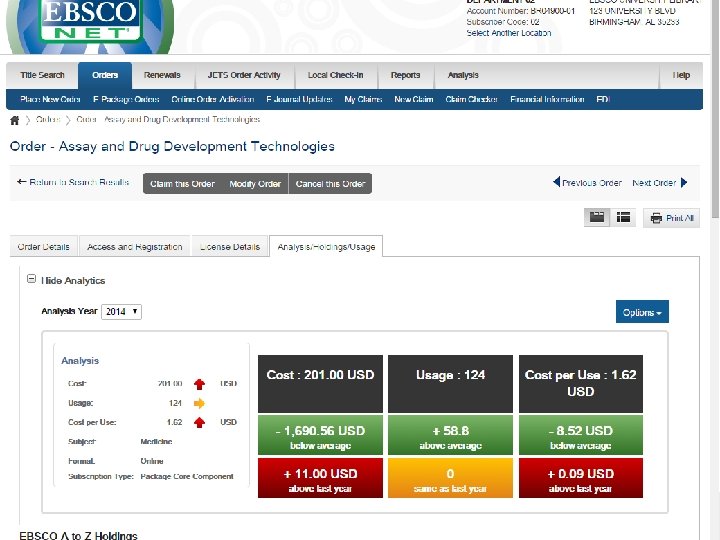
Task: Click the Cost per Use 1.62 USD tile
Action: [581, 384]
